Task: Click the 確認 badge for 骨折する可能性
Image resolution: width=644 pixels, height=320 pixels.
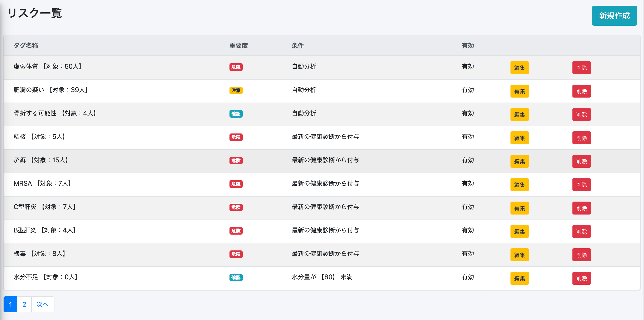Action: tap(236, 114)
